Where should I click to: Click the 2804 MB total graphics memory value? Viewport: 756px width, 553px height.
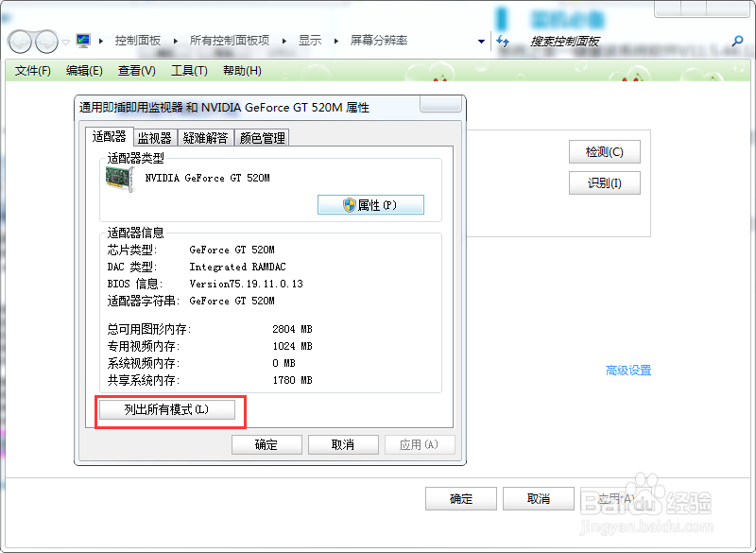point(292,329)
